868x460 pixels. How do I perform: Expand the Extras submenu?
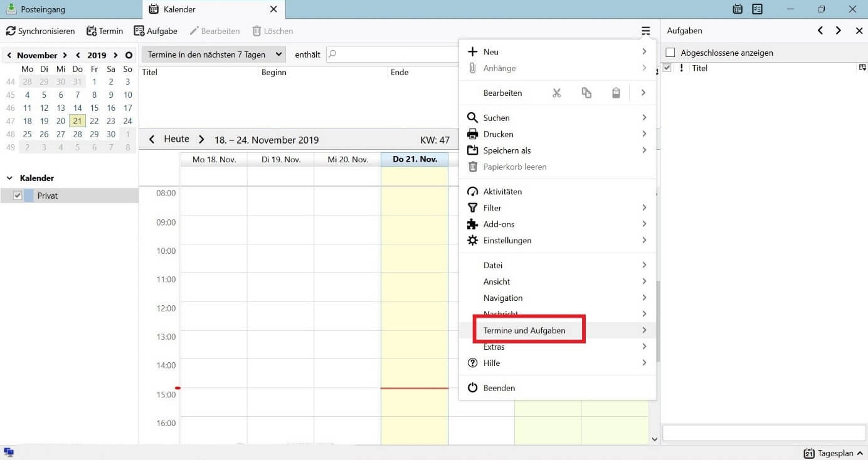point(558,347)
